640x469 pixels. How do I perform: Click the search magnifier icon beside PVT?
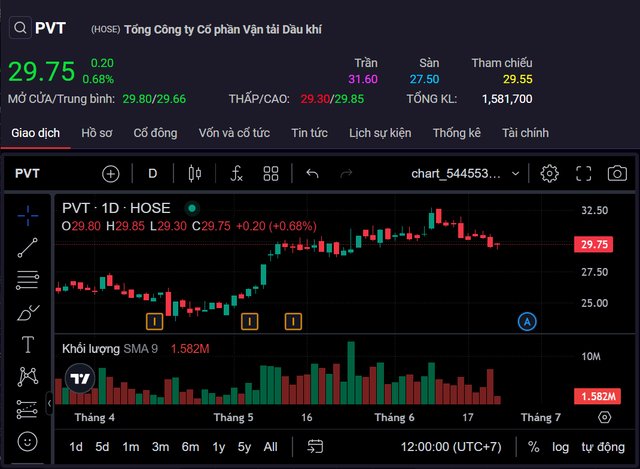(x=19, y=29)
